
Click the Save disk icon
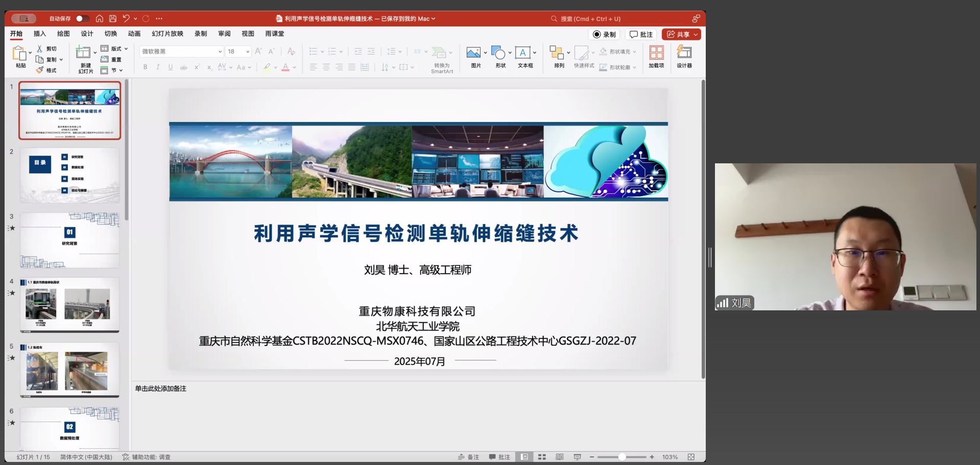click(113, 19)
